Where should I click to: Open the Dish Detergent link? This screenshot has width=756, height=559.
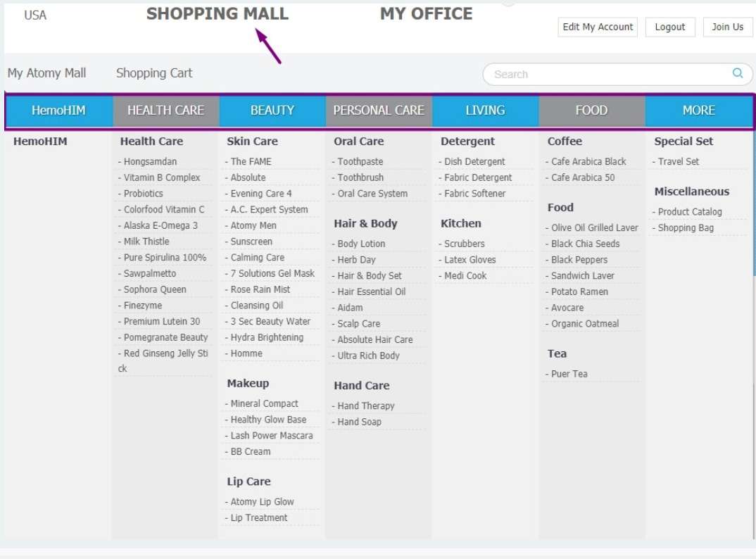474,161
